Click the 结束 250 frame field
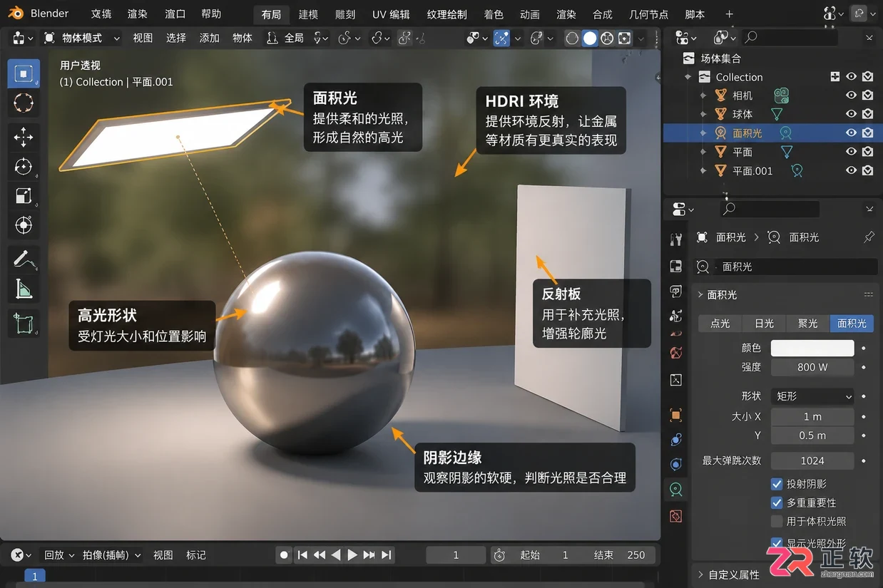 click(620, 555)
